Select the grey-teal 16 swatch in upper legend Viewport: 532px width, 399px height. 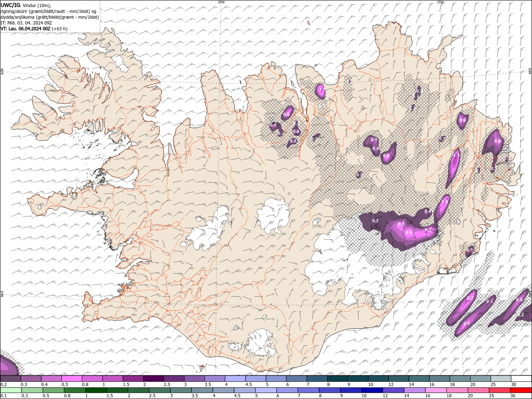440,379
